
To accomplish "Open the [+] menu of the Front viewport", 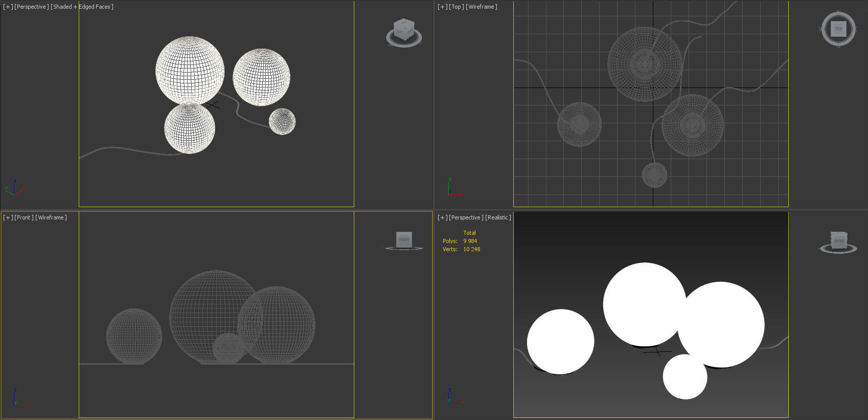I will [x=8, y=217].
